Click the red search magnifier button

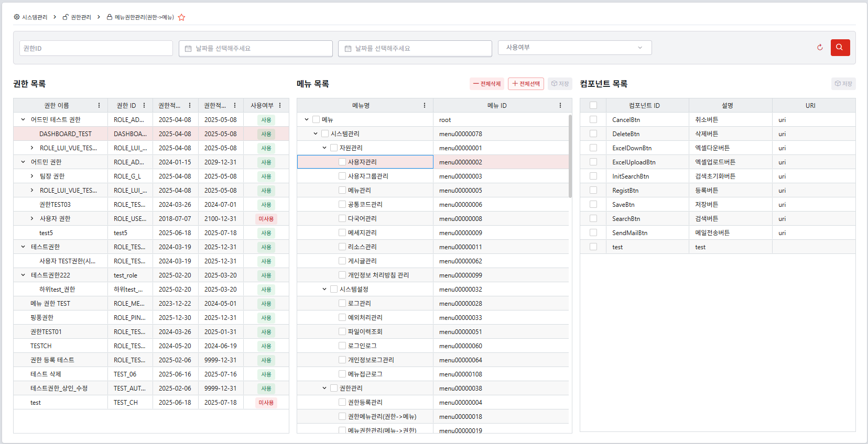click(x=840, y=48)
